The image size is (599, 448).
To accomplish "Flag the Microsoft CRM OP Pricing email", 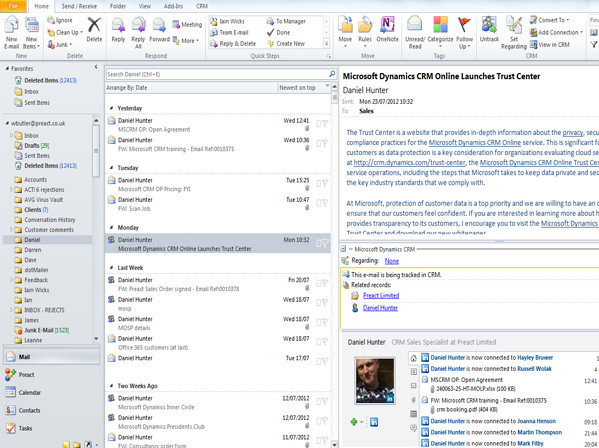I will point(325,183).
